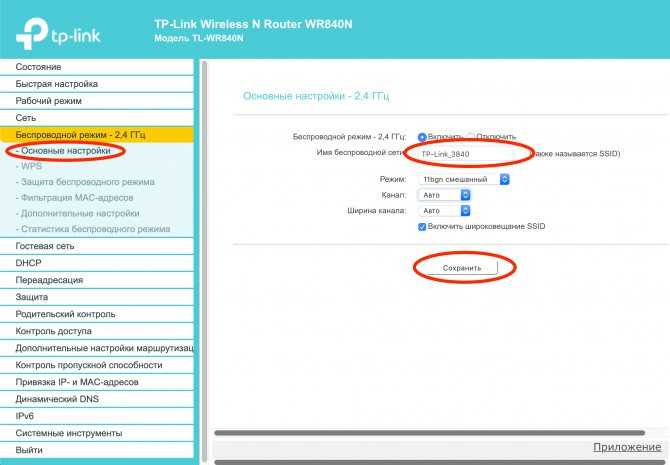
Task: Open Дополнительные настройки маршрутизации
Action: coord(97,348)
